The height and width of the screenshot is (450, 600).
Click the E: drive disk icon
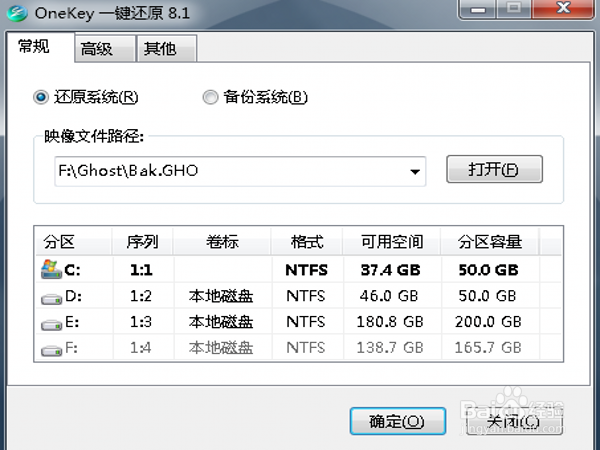51,325
